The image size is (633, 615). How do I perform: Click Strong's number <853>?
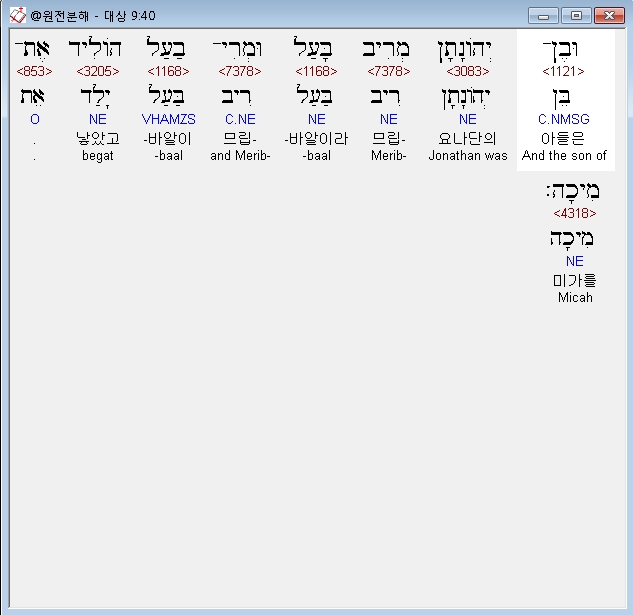pos(34,71)
